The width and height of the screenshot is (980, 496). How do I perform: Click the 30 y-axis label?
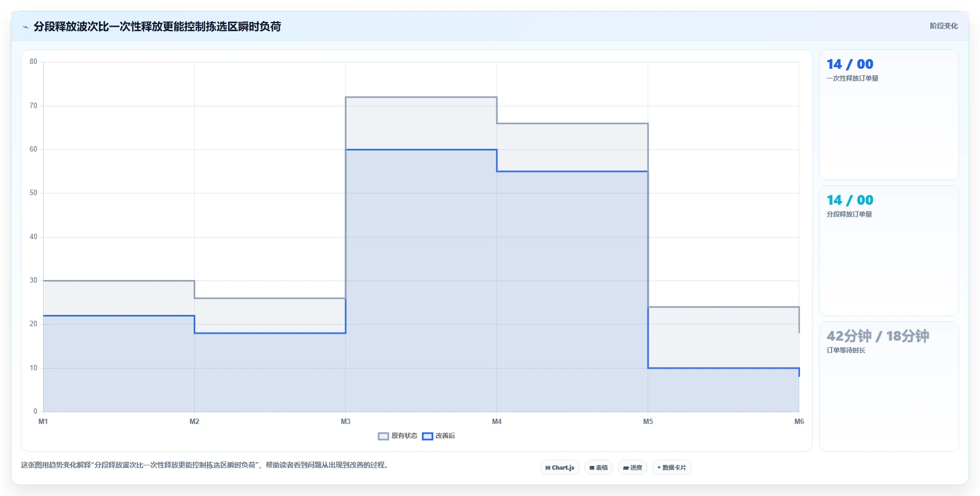coord(33,281)
